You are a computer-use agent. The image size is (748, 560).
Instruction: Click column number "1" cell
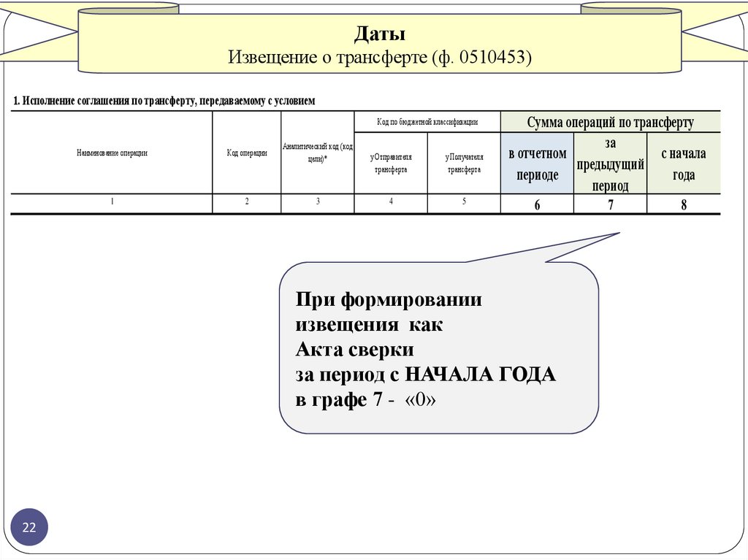pos(112,203)
